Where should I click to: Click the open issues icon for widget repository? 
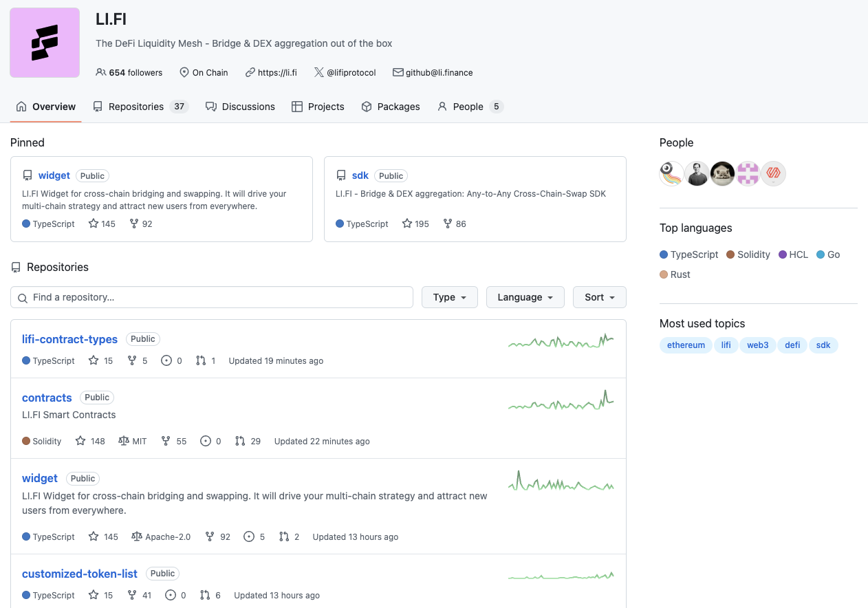249,536
